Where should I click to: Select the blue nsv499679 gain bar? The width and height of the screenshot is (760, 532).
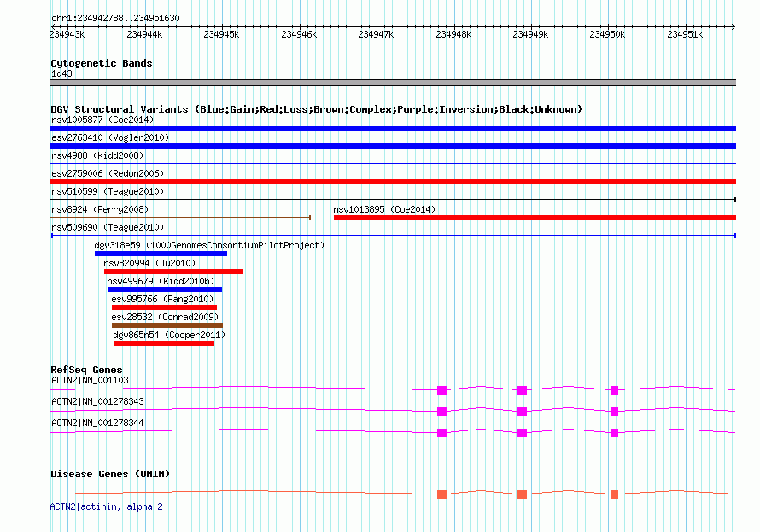(165, 289)
